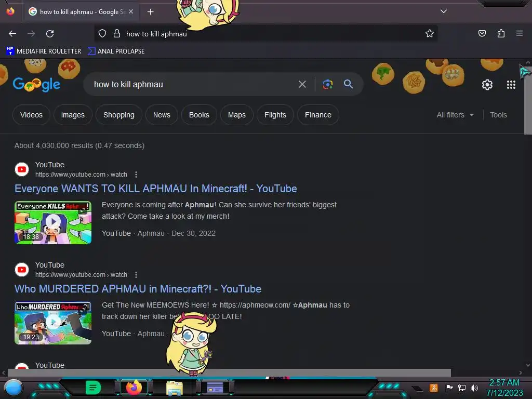Viewport: 532px width, 399px height.
Task: Click the first result's YouTube favicon
Action: click(22, 169)
